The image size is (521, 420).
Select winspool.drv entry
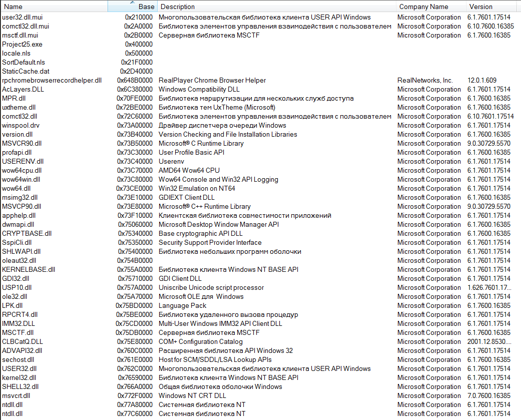(260, 125)
